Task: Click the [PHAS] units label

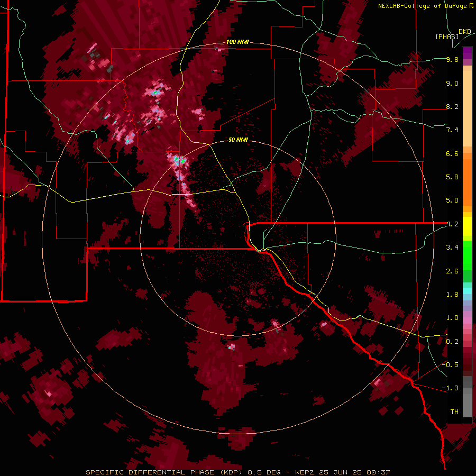Action: click(x=447, y=36)
